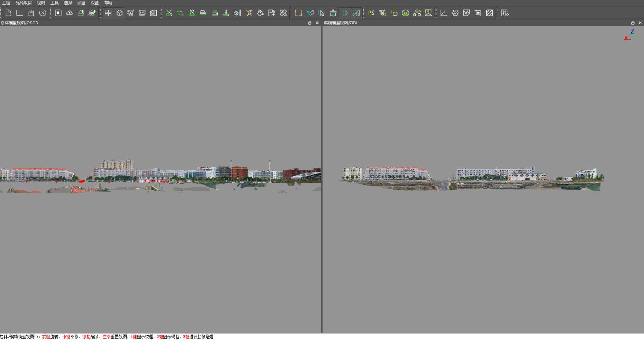Close the 总体模型视图/OSGB panel
The image size is (644, 340).
(x=317, y=23)
